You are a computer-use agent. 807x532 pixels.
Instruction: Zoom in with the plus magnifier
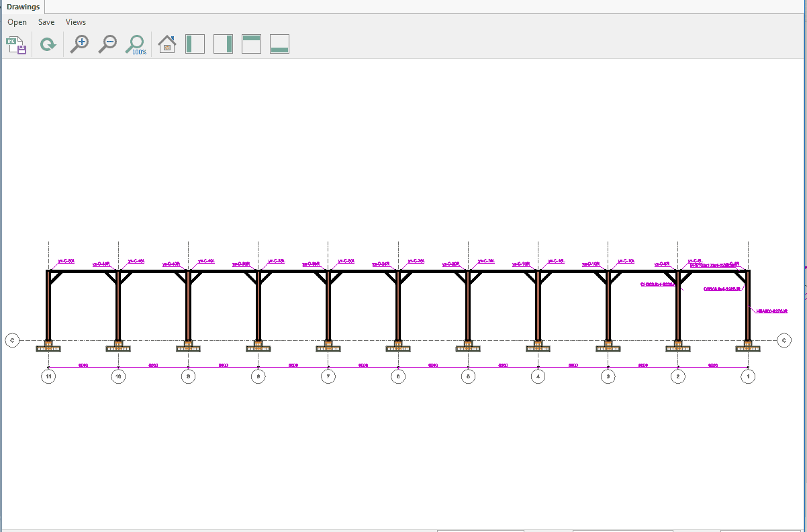[x=79, y=44]
